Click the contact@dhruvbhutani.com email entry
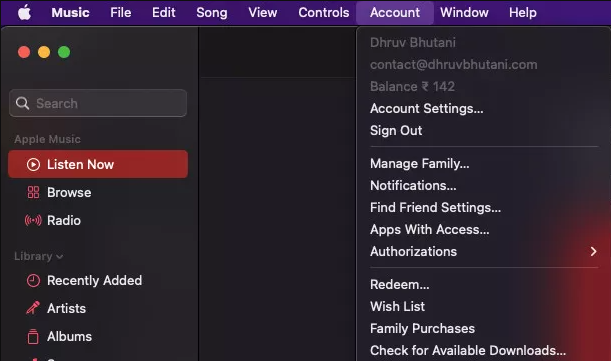The width and height of the screenshot is (611, 361). tap(454, 64)
